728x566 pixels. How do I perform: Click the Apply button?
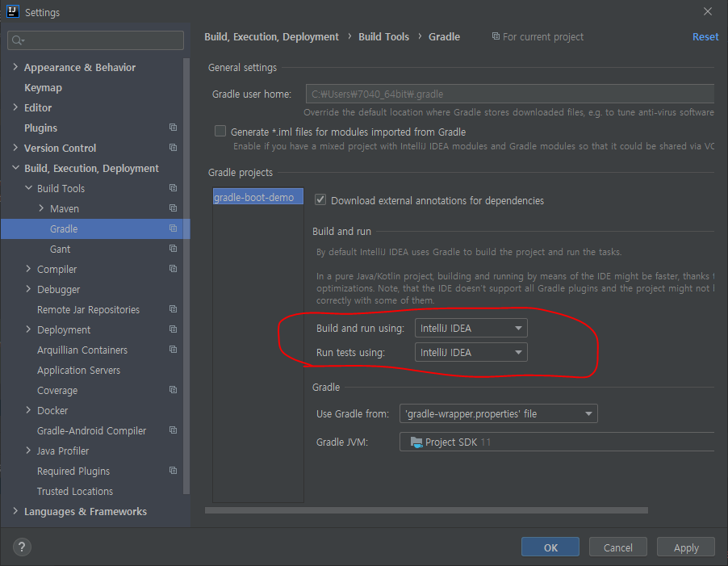tap(686, 547)
